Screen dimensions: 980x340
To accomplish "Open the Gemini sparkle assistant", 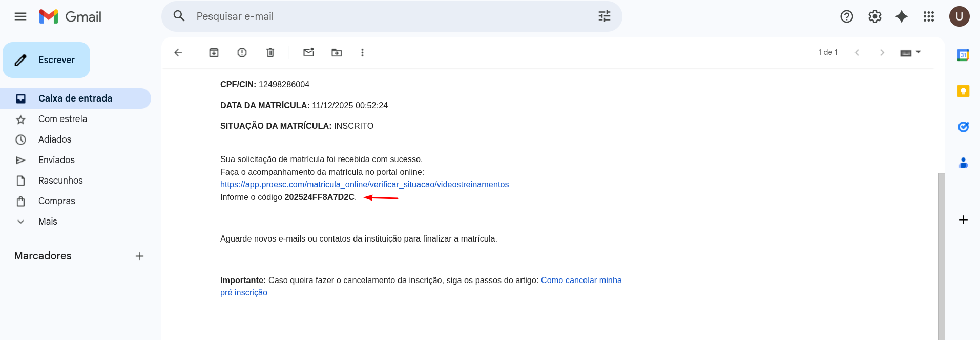I will pos(902,16).
